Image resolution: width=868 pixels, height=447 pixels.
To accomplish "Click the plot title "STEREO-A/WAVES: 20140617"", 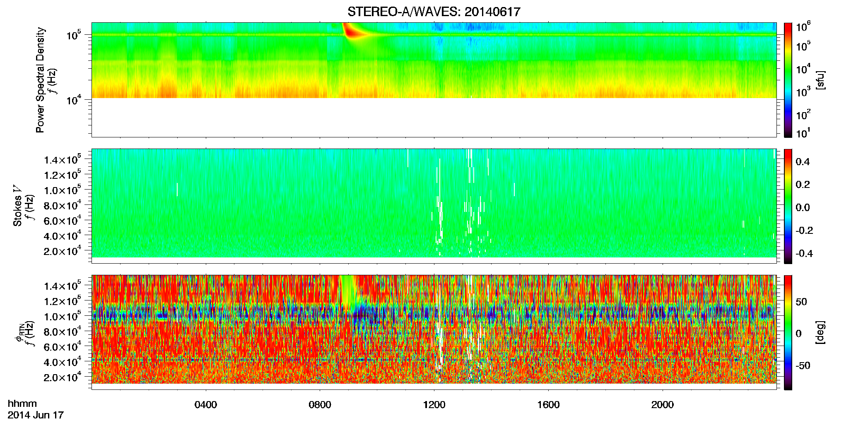I will (x=434, y=12).
